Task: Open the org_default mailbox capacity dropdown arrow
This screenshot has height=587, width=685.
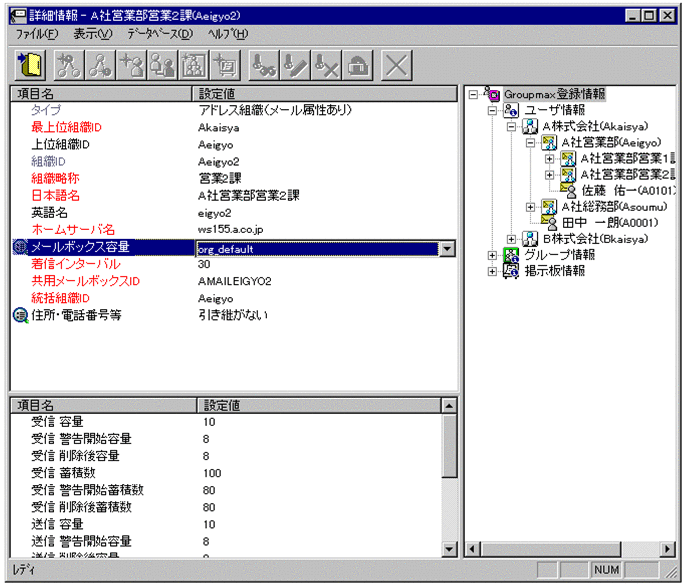Action: point(447,249)
